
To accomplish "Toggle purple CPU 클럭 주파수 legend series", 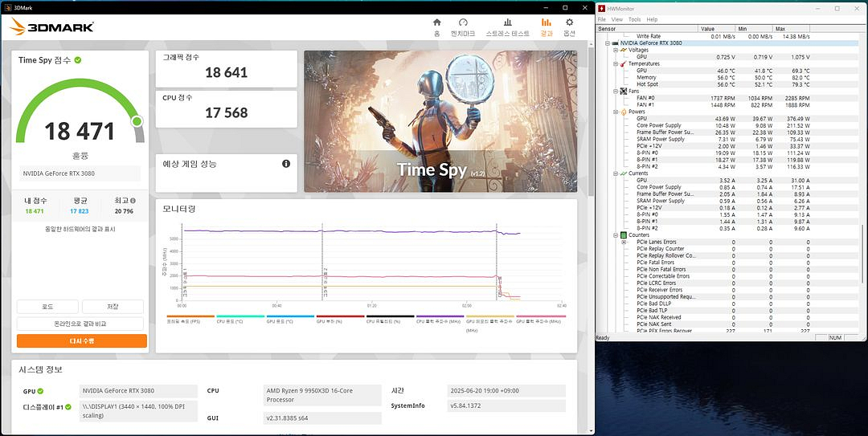I will [x=440, y=320].
